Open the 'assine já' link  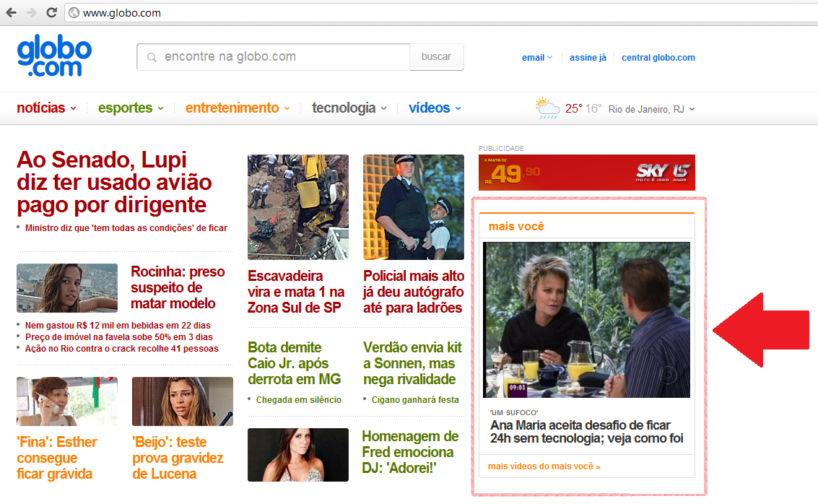tap(588, 58)
